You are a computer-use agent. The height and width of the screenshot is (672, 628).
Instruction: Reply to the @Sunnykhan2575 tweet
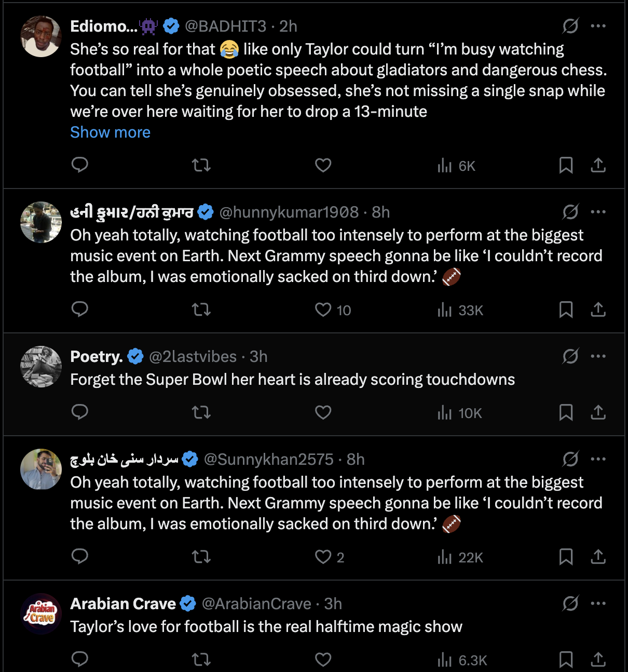coord(79,557)
